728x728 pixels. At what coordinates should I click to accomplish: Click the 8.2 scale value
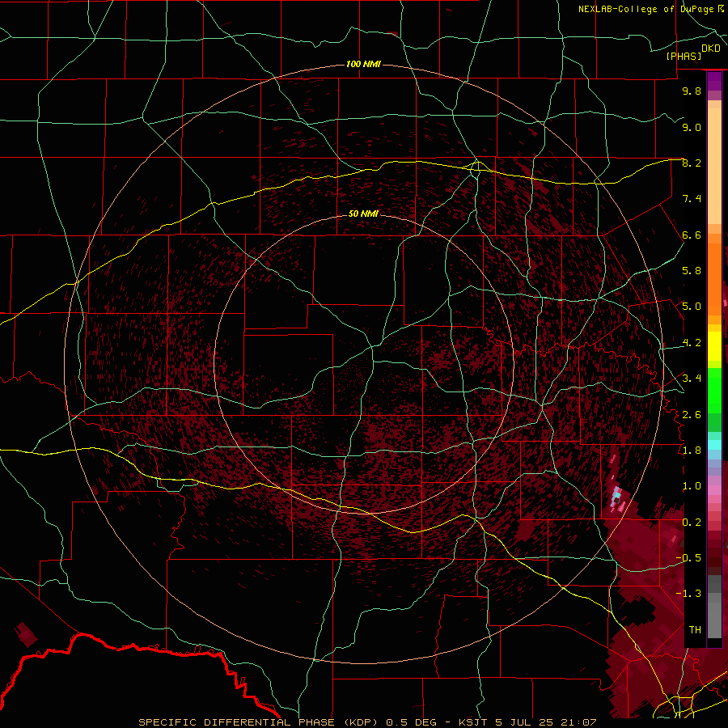click(x=692, y=163)
